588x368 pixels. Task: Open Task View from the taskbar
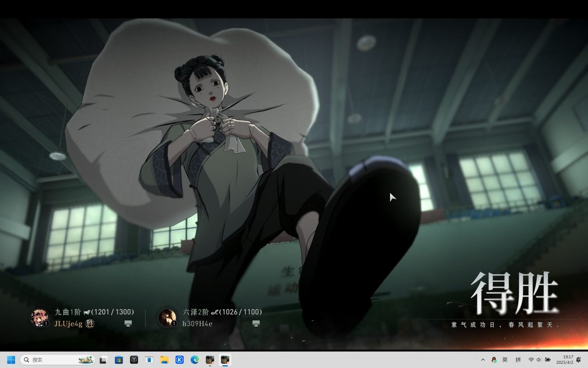(x=103, y=360)
